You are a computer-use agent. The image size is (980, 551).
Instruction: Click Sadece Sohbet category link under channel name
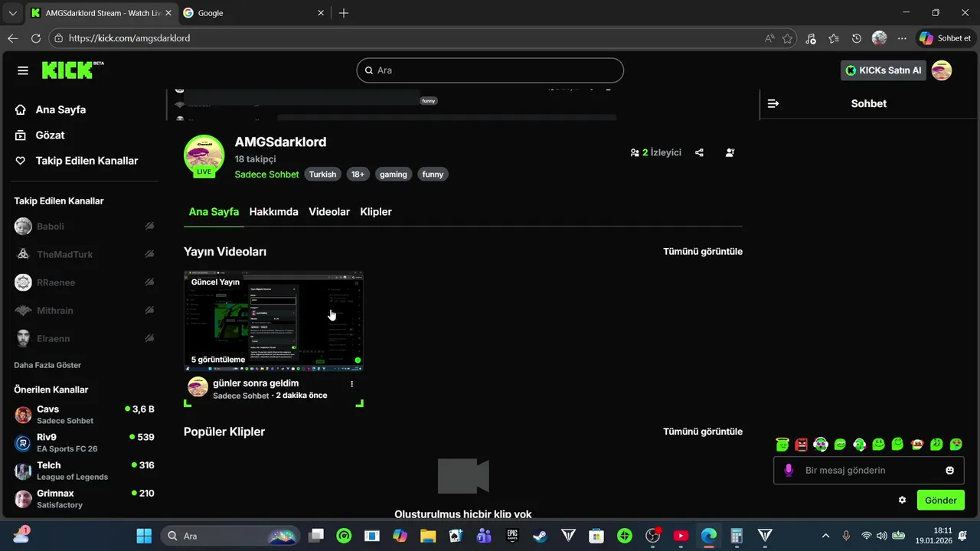click(266, 174)
